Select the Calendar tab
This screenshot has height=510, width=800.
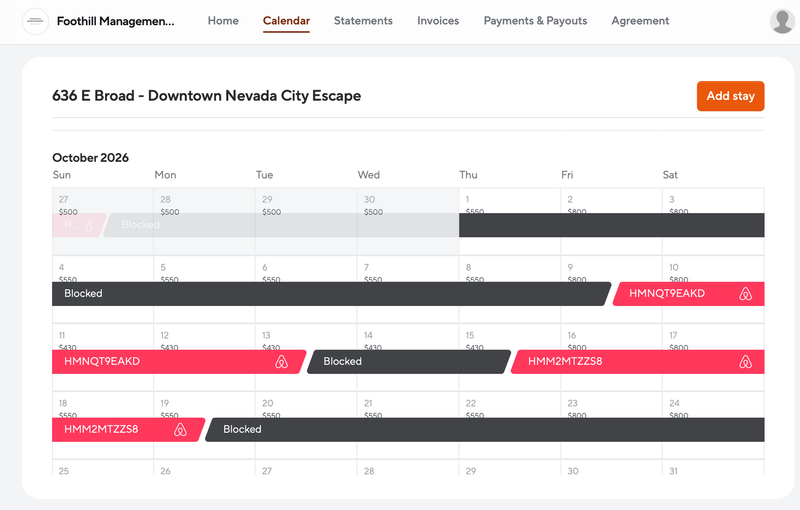pyautogui.click(x=286, y=21)
